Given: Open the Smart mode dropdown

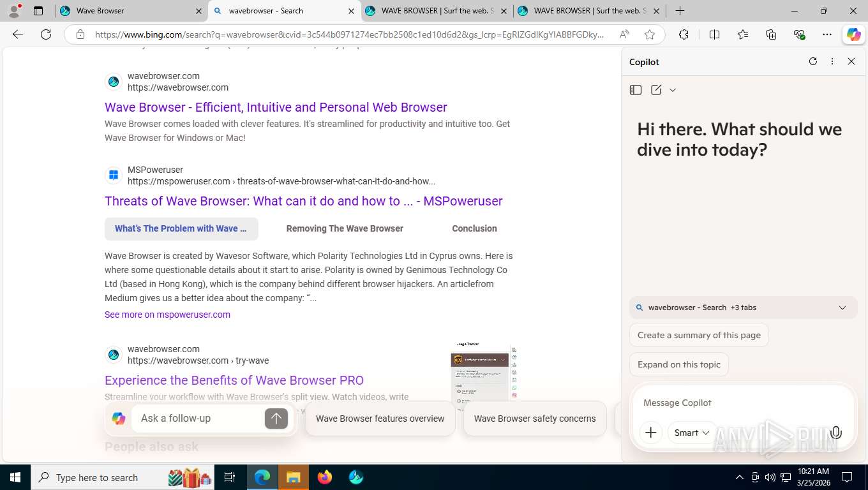Looking at the screenshot, I should point(692,433).
